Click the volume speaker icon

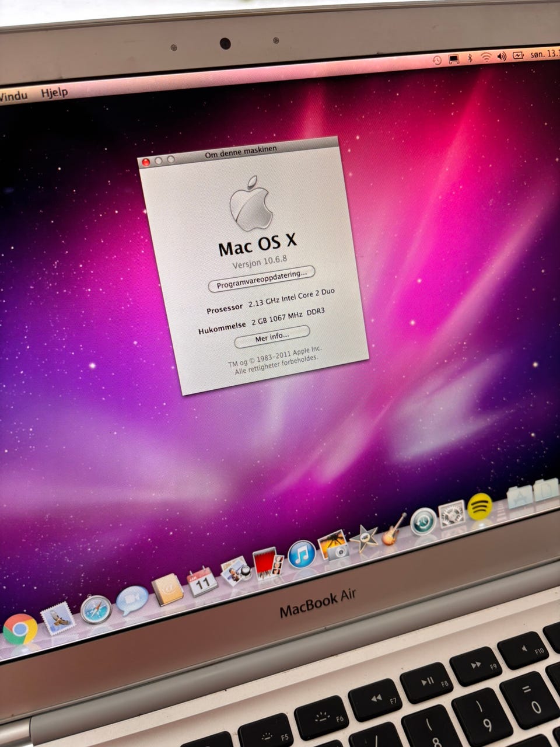pos(502,57)
